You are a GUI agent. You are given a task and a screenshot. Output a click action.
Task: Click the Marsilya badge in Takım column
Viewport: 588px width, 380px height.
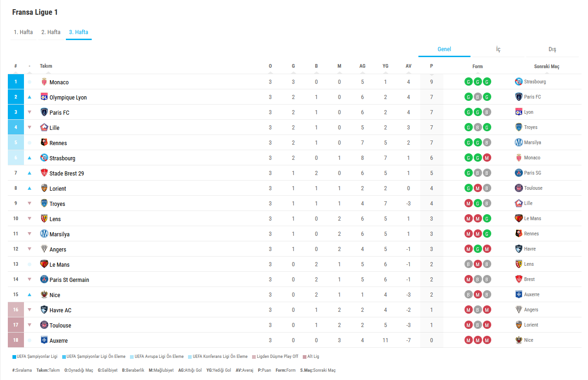coord(44,234)
